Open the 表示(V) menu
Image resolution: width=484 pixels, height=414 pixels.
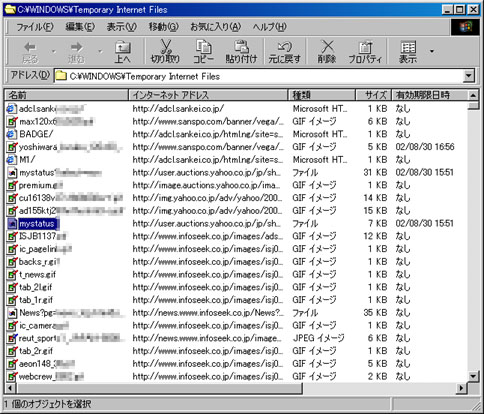tap(122, 27)
